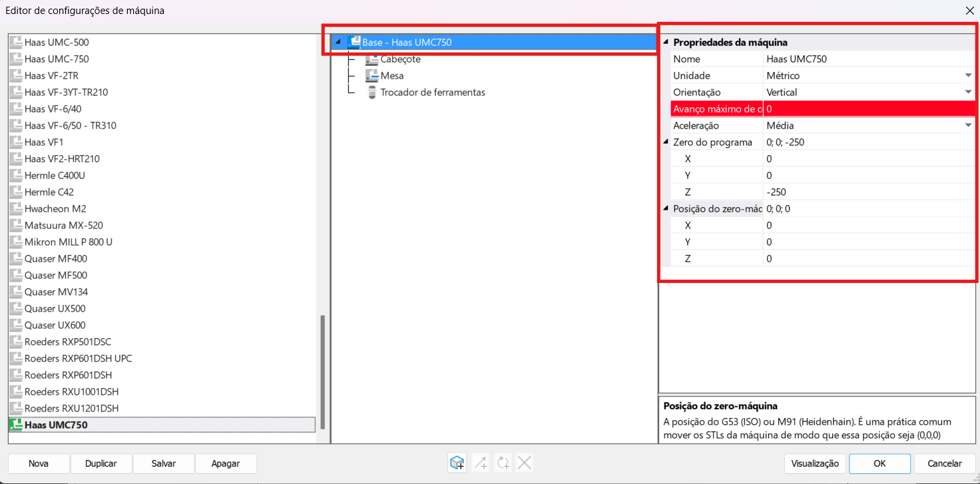Open the Unidade dropdown arrow

tap(968, 75)
